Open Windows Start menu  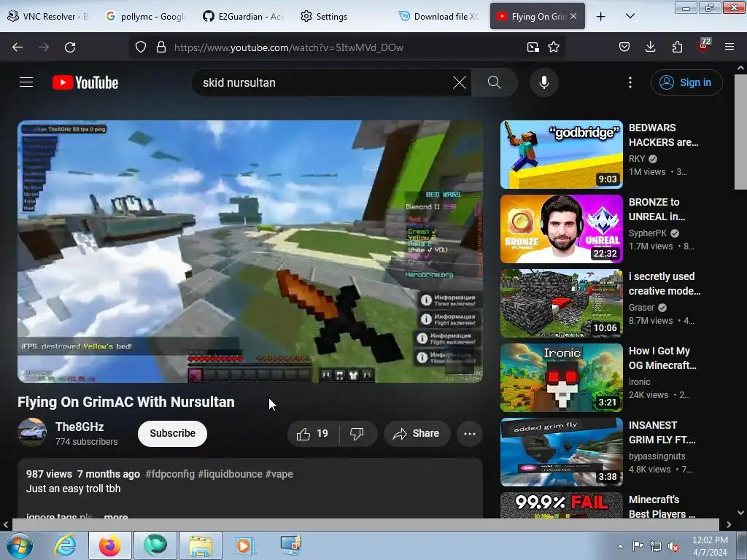[19, 545]
